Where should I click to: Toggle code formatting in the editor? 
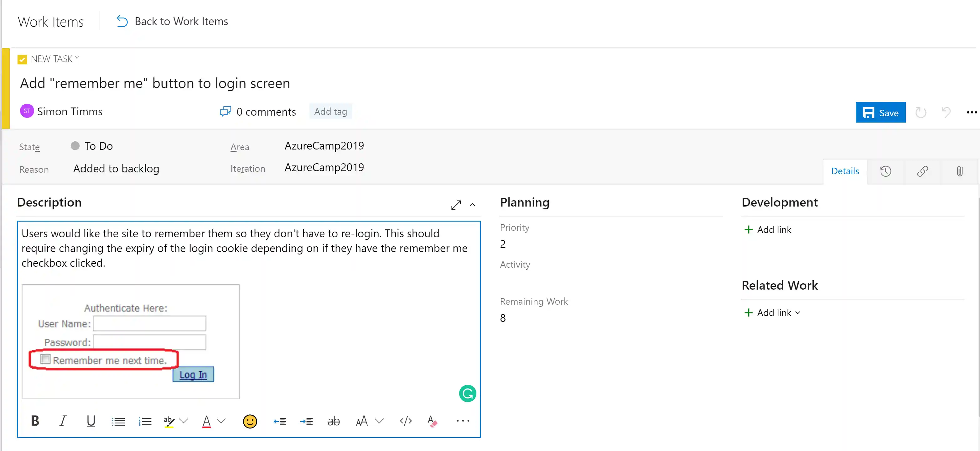point(406,421)
